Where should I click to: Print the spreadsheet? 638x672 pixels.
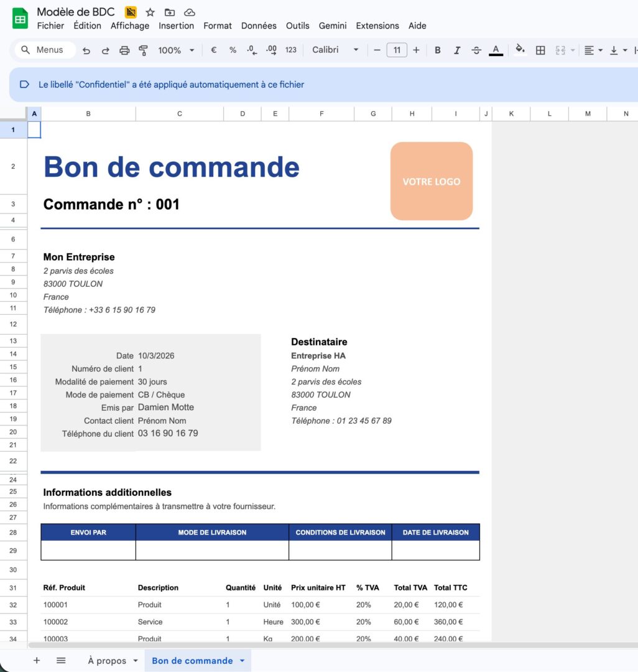(x=124, y=50)
